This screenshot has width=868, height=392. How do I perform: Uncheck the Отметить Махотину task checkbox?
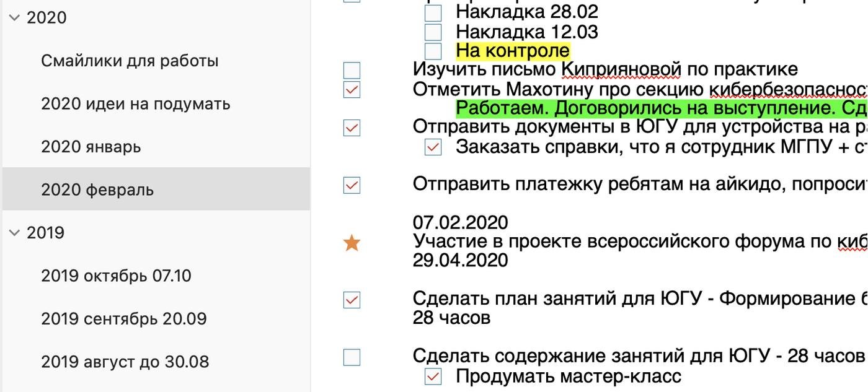pyautogui.click(x=352, y=90)
